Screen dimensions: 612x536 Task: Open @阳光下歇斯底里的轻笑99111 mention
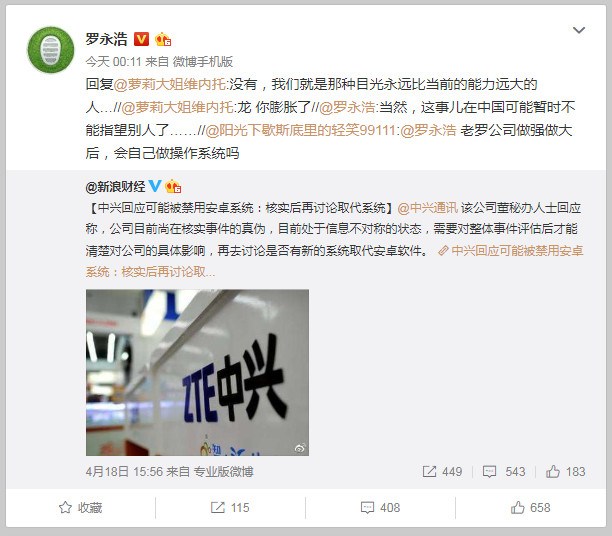click(x=301, y=130)
